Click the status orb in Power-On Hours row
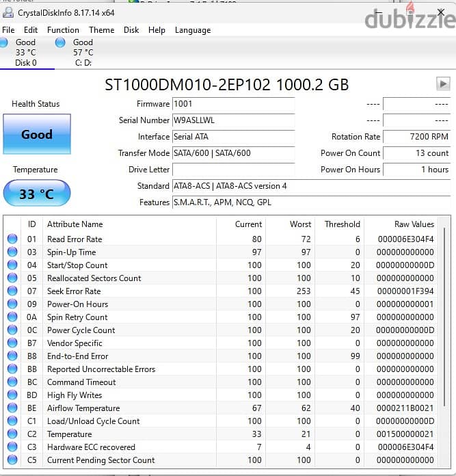456x476 pixels. click(12, 304)
